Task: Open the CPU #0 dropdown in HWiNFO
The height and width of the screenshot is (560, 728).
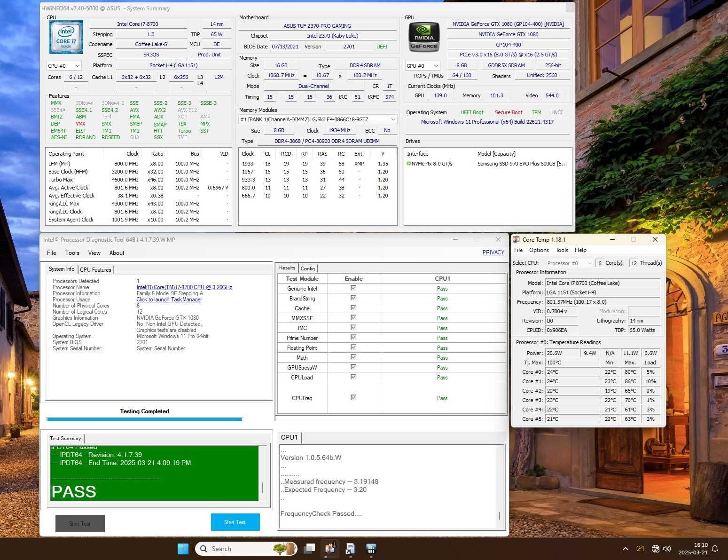Action: [x=64, y=66]
